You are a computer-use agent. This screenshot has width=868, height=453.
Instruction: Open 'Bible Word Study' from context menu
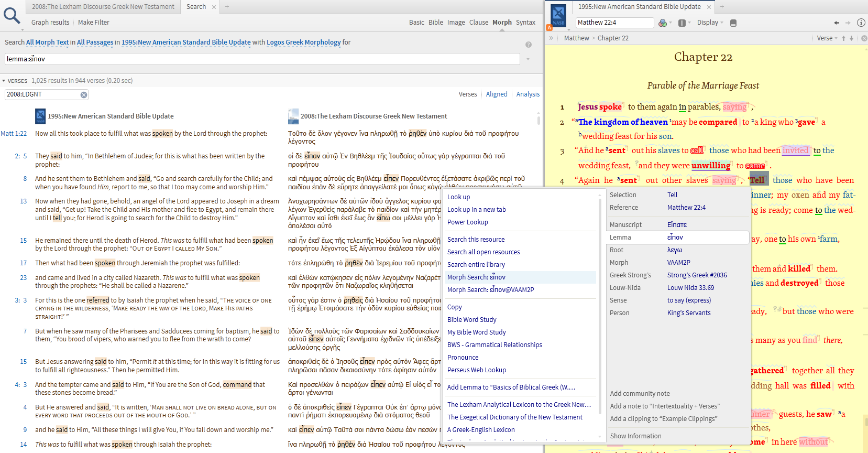tap(472, 320)
